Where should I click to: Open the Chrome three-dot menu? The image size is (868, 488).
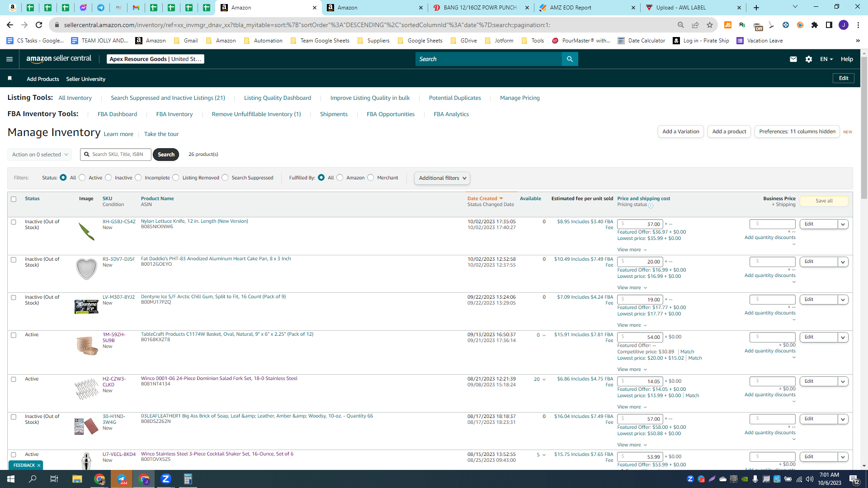pos(858,25)
